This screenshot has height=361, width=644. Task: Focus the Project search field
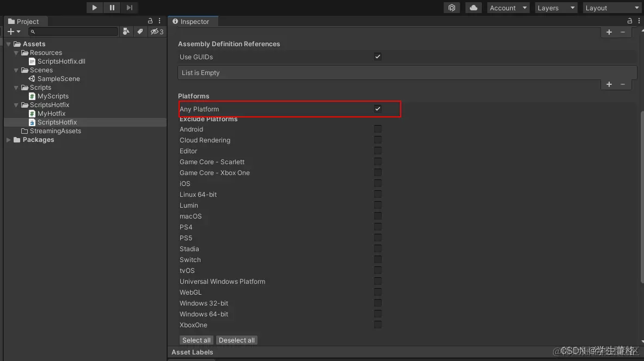tap(73, 32)
